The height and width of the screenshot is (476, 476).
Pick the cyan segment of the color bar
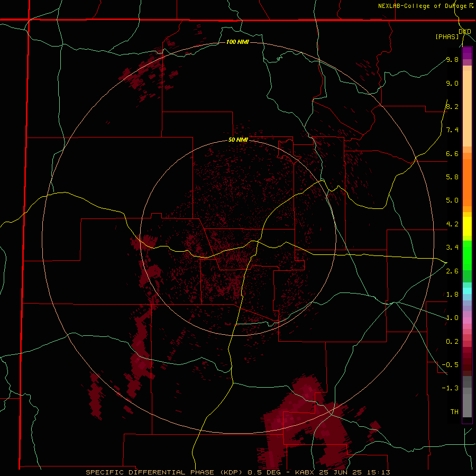click(x=467, y=291)
